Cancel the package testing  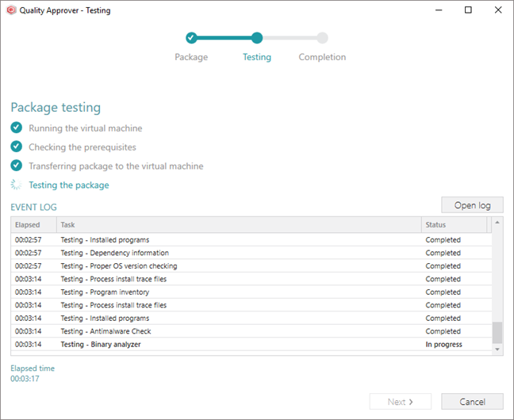tap(473, 402)
